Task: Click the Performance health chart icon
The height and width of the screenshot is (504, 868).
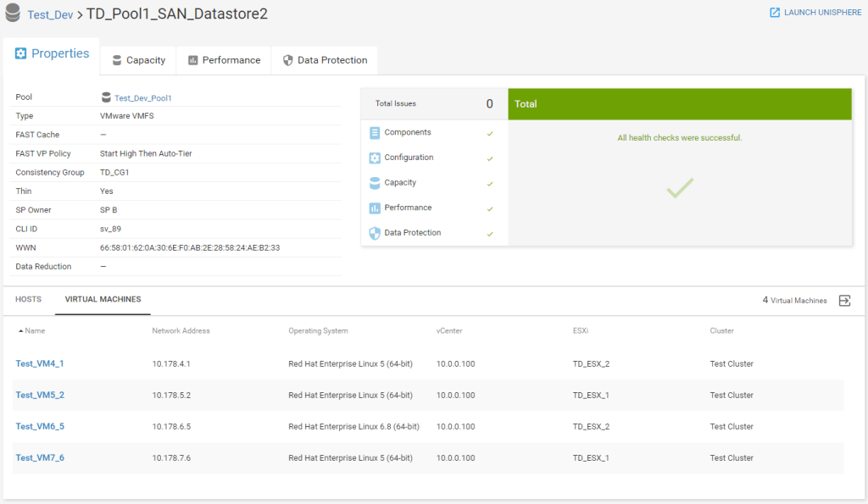Action: tap(376, 208)
